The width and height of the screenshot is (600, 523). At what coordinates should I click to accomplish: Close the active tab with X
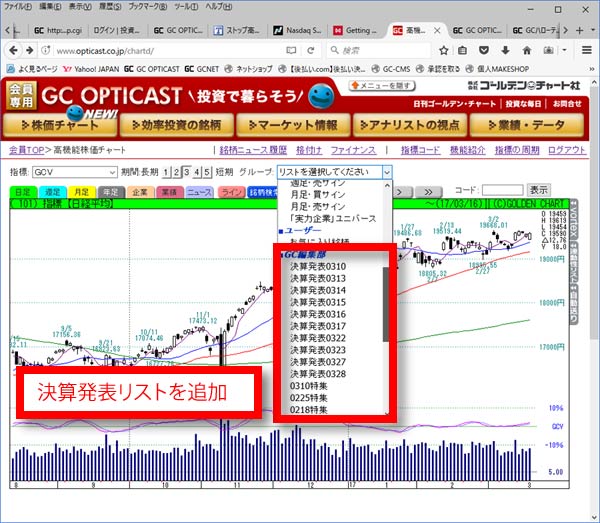click(x=437, y=30)
